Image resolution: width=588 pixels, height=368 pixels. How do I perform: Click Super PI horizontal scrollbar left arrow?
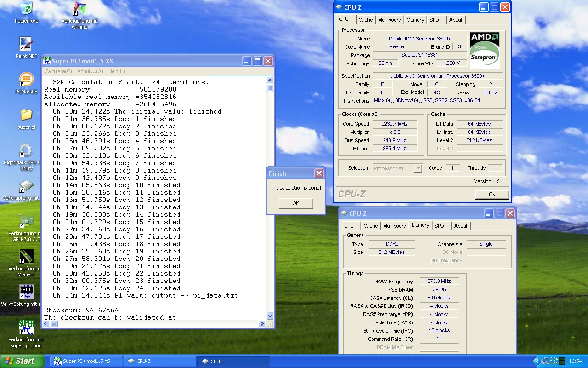[x=47, y=324]
